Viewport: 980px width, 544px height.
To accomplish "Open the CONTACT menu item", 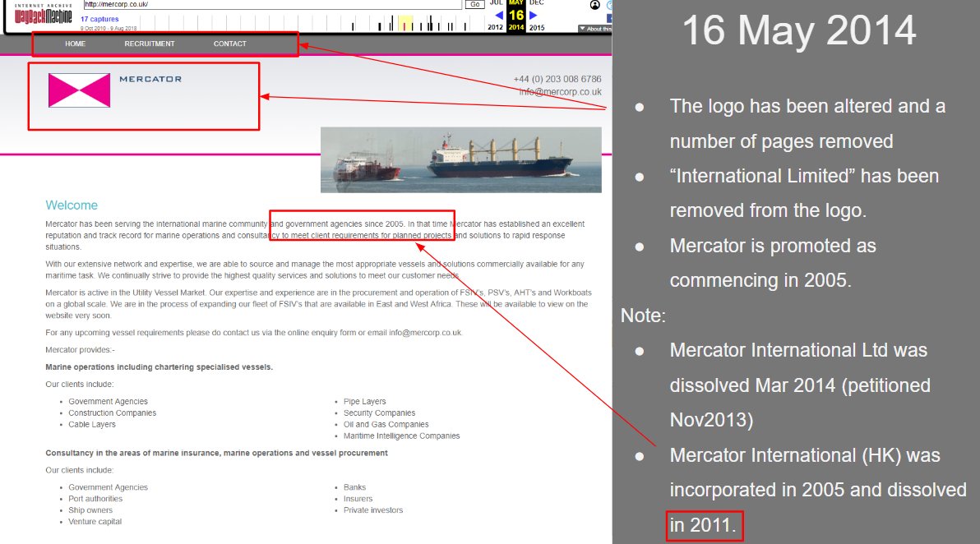I will (230, 44).
